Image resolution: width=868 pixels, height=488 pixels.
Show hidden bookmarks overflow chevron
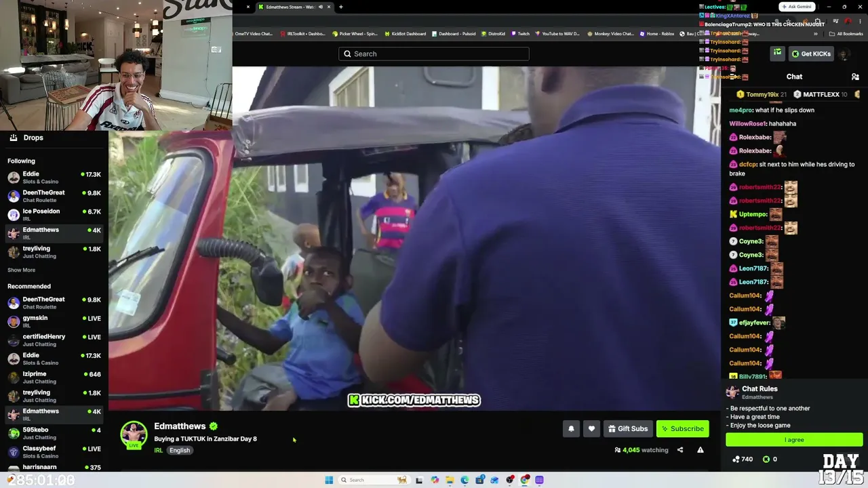tap(816, 33)
